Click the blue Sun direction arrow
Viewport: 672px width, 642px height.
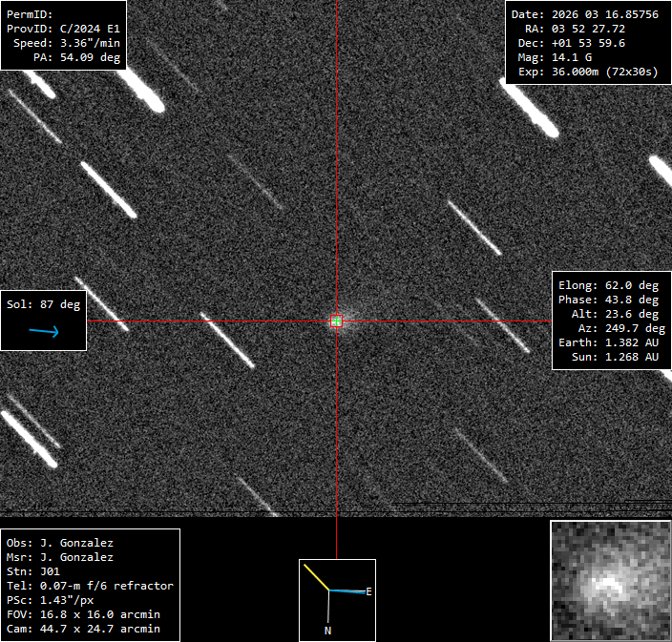pos(44,332)
